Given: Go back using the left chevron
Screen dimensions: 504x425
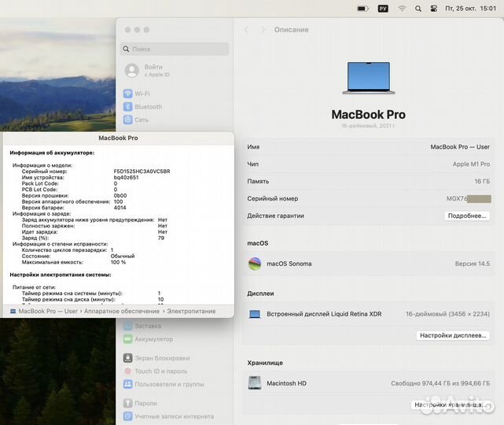Looking at the screenshot, I should pyautogui.click(x=246, y=30).
